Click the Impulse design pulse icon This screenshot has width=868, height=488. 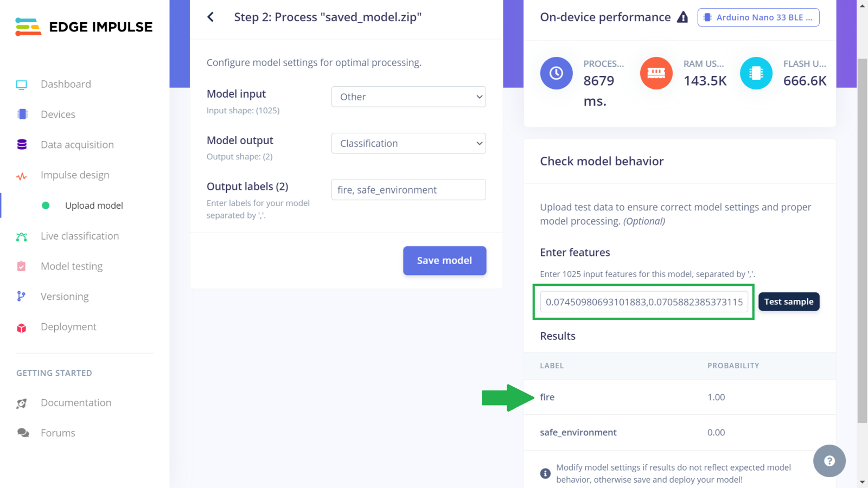click(22, 176)
